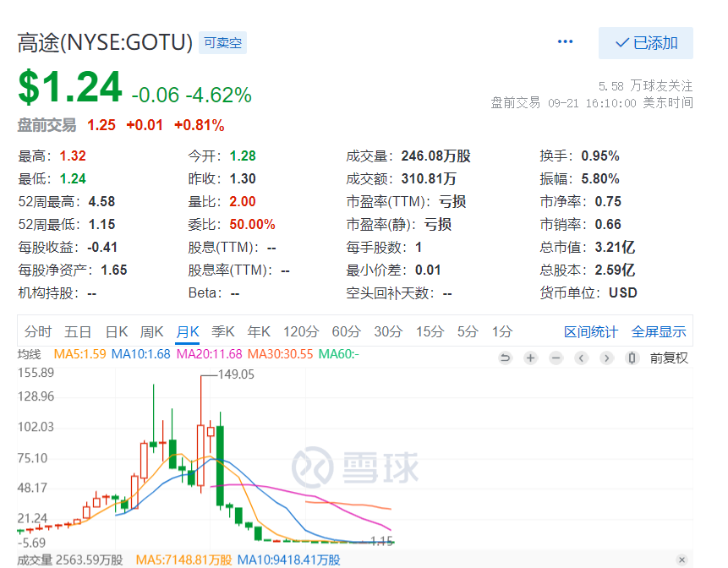
Task: Click the 盘前交易 pre-market price 1.25
Action: 101,125
